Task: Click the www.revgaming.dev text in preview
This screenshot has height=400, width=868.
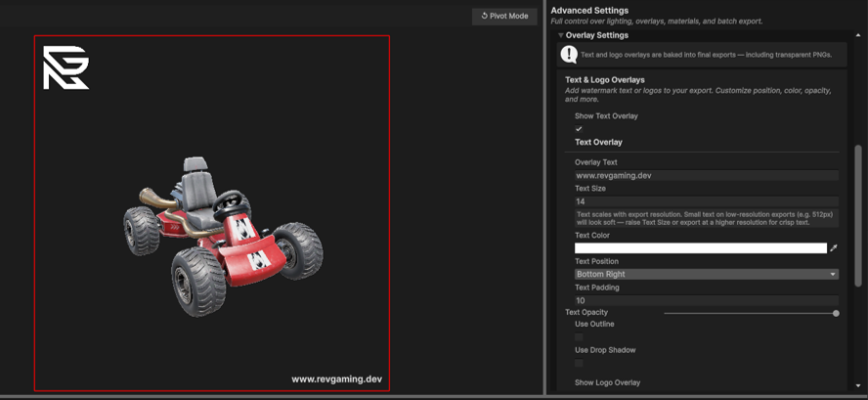Action: point(336,380)
